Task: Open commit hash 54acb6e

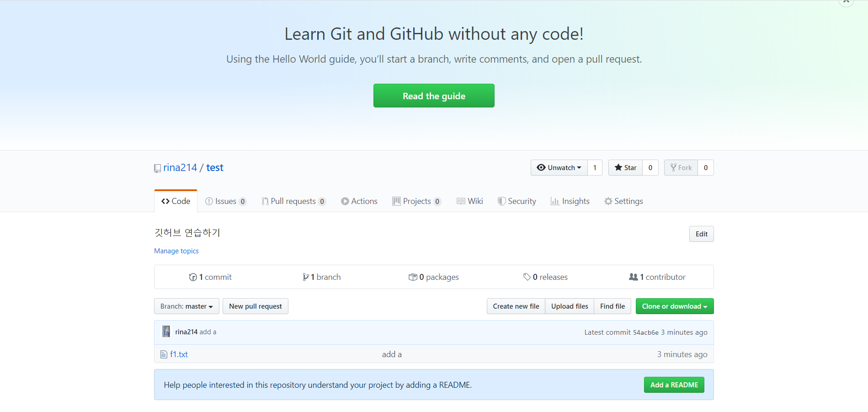Action: pos(646,332)
